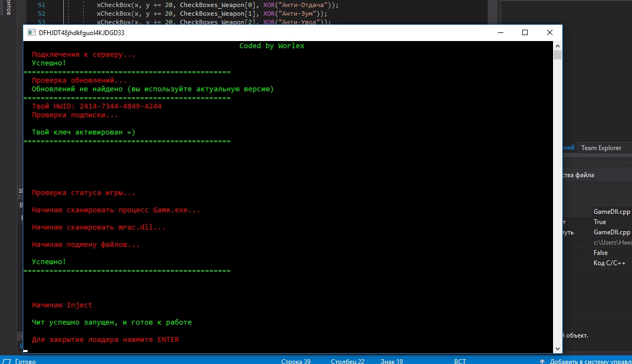
Task: Click the up arrow icon in status bar
Action: click(542, 361)
